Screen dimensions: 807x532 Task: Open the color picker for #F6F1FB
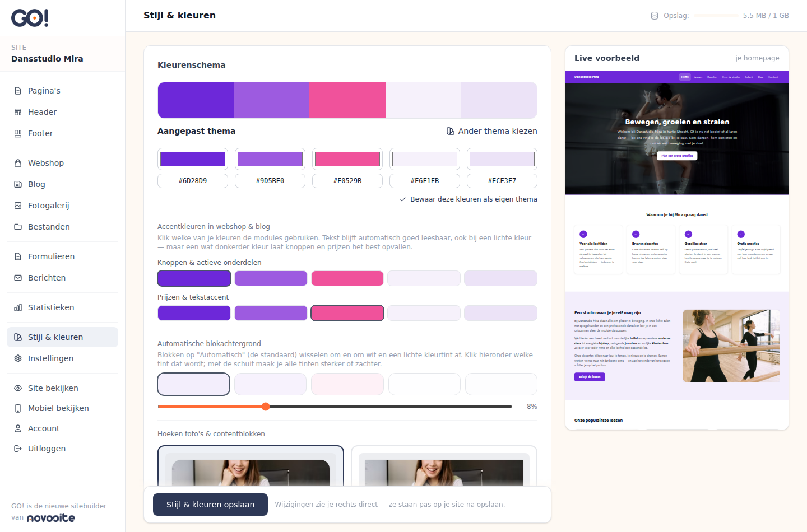tap(425, 159)
